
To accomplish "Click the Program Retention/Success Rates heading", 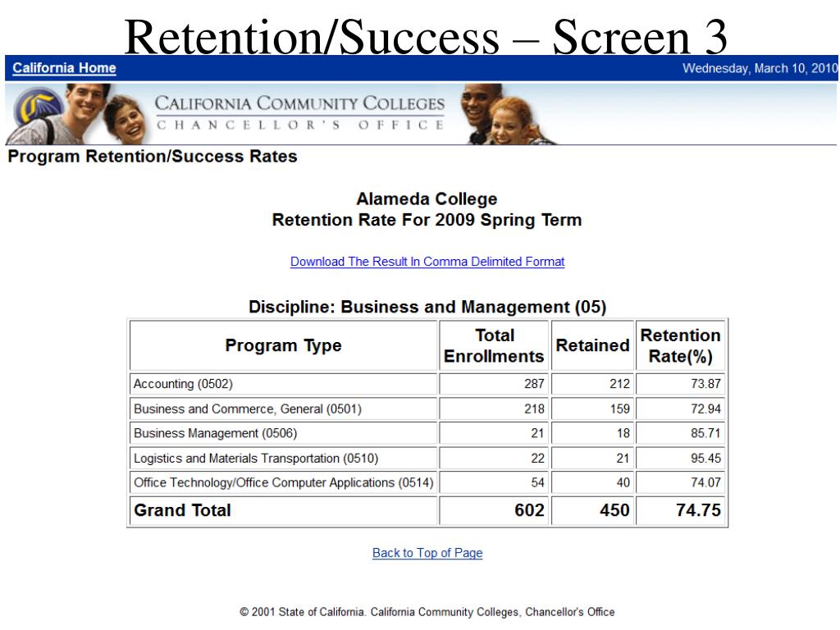I will point(152,157).
